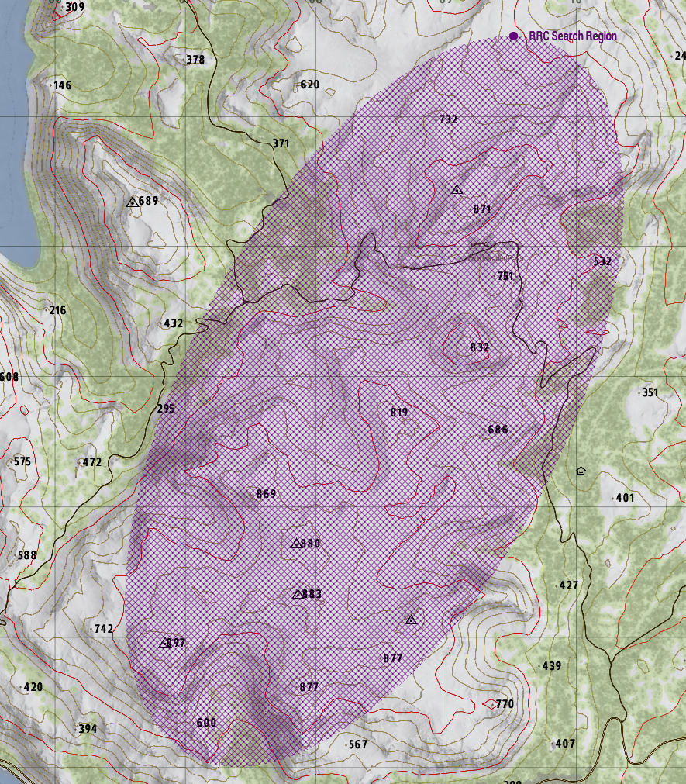Click the RRC Search Region label text
686x784 pixels.
(572, 36)
